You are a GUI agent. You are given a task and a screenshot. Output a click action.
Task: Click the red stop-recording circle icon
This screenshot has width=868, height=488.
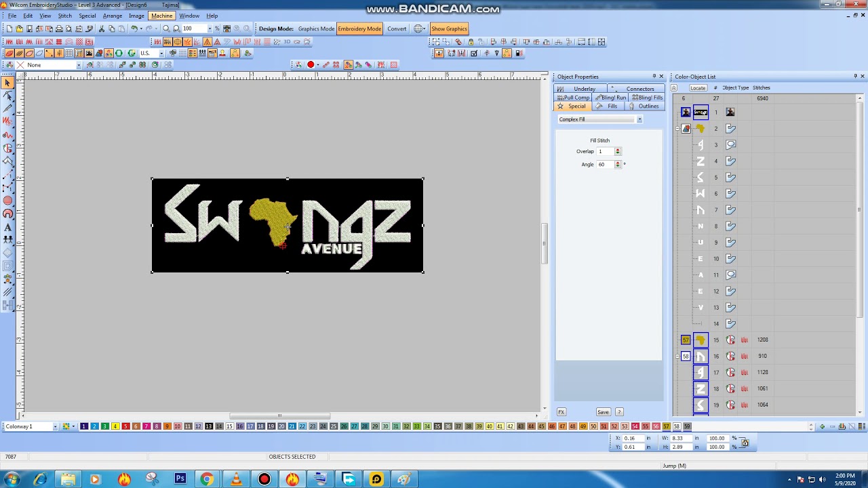311,65
